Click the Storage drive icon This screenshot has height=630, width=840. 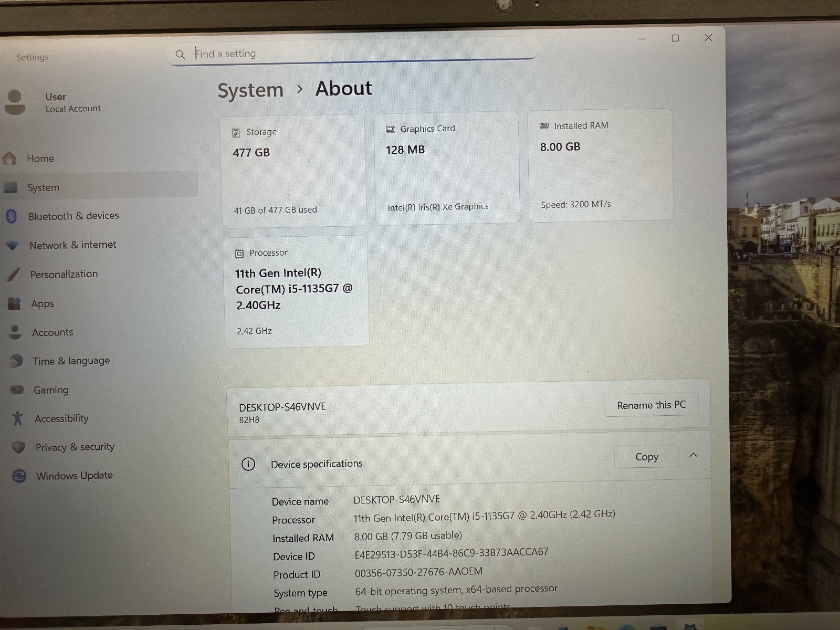point(236,133)
